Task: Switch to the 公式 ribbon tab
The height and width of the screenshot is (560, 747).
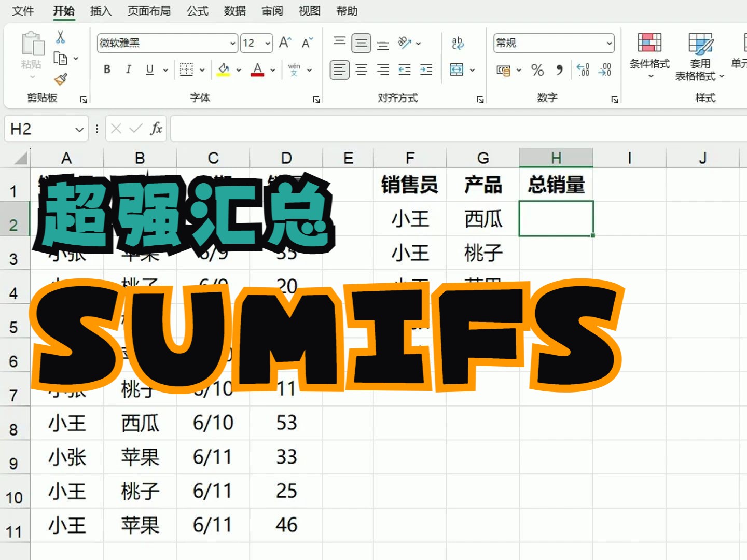Action: coord(197,11)
